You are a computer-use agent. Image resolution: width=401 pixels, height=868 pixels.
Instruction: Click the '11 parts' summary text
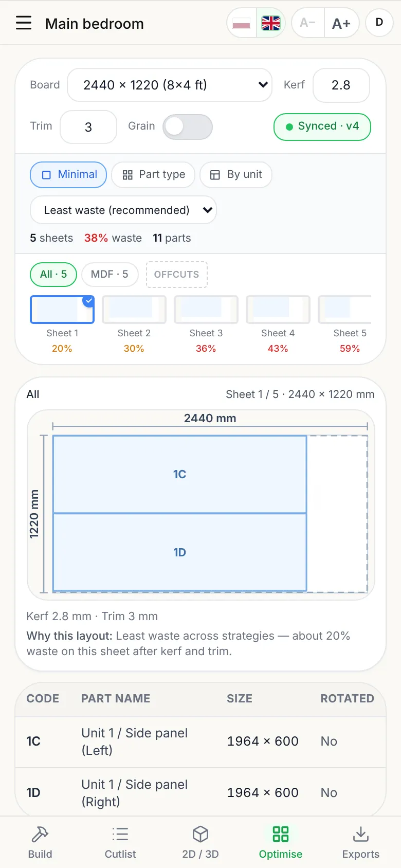click(x=172, y=238)
